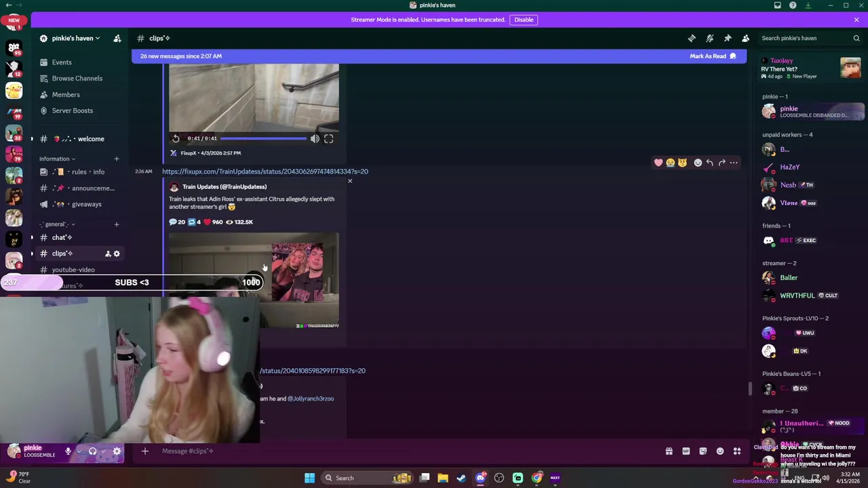Disable Streamer Mode via Disable button
The image size is (868, 488).
524,20
